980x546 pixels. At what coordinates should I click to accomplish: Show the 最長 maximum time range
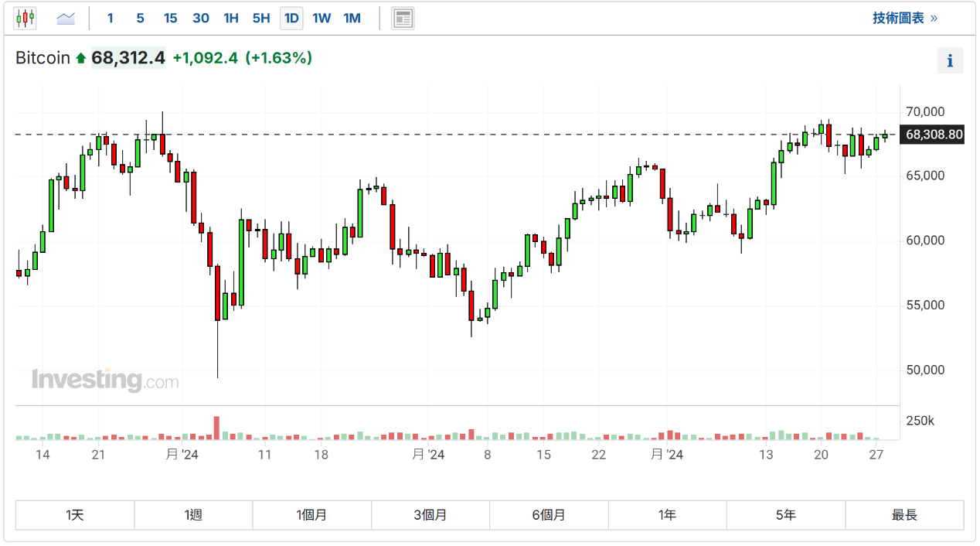pyautogui.click(x=904, y=515)
